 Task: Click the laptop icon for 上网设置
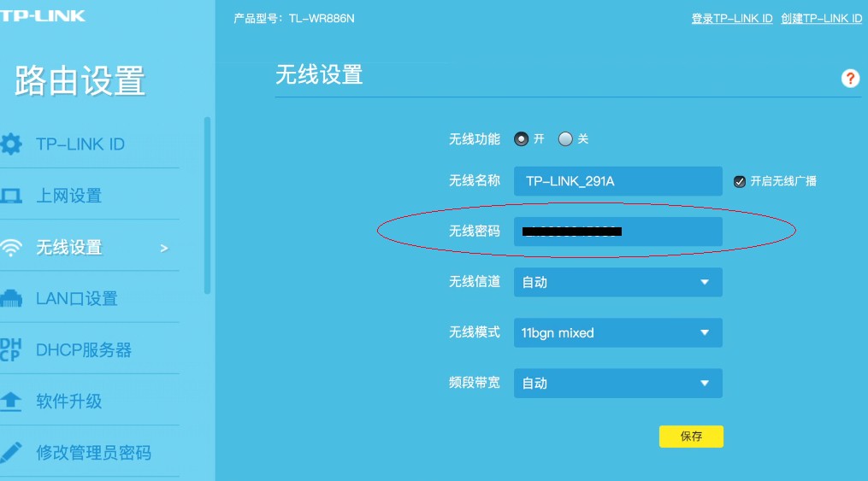[x=10, y=196]
